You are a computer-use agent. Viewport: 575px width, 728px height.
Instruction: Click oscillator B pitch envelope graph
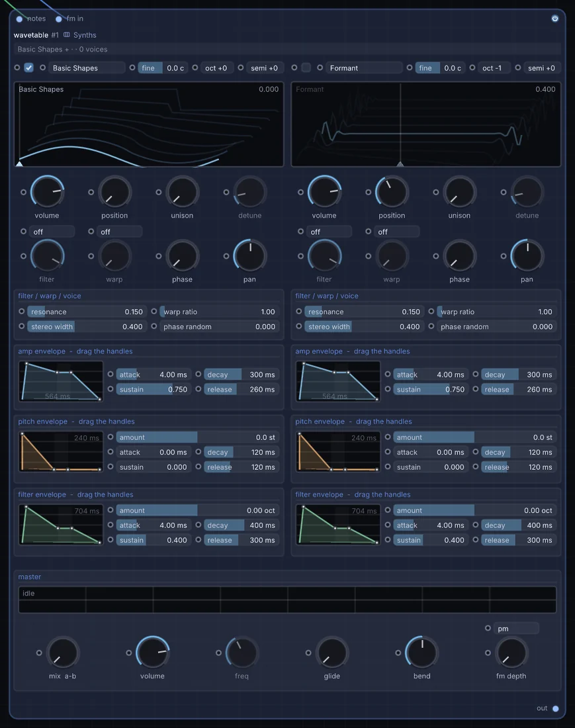338,452
